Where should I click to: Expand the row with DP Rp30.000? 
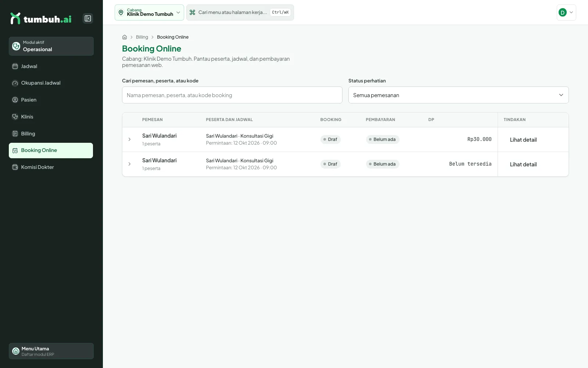click(x=129, y=139)
